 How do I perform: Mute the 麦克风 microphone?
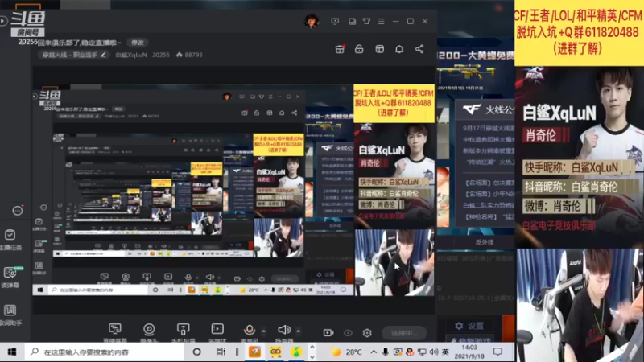click(250, 332)
